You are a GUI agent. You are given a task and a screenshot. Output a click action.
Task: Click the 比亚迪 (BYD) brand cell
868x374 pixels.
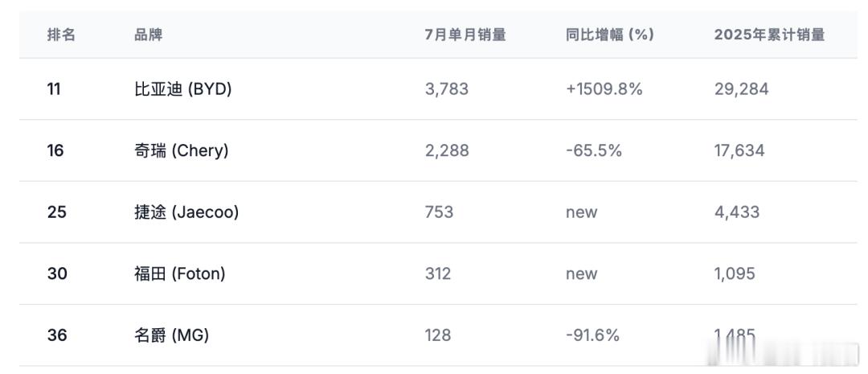pyautogui.click(x=182, y=88)
